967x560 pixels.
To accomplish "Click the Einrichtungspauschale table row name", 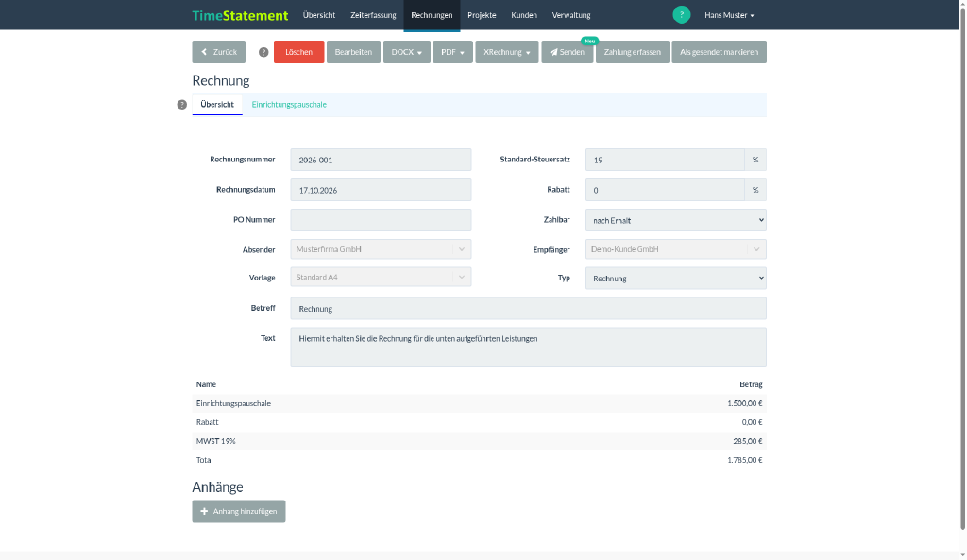I will click(x=234, y=403).
